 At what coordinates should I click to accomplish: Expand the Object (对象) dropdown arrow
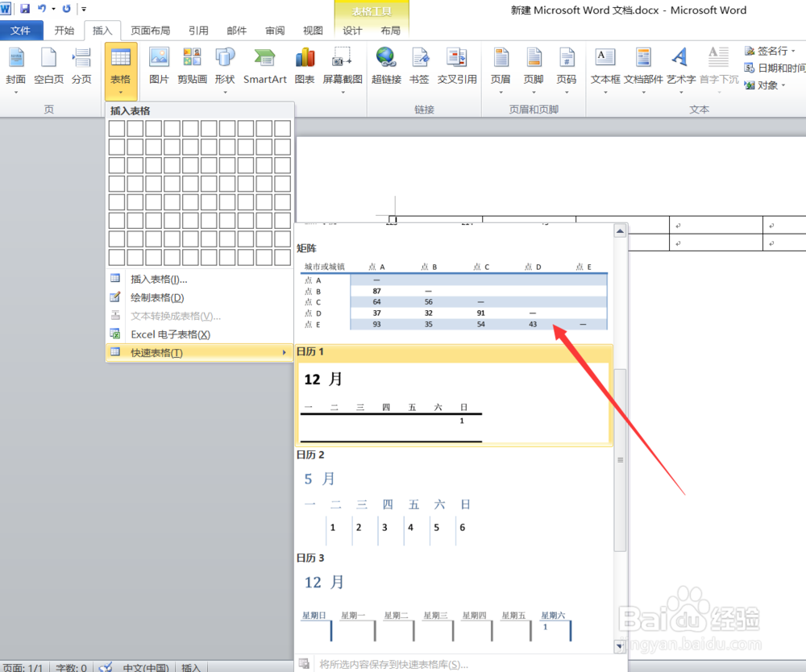coord(783,85)
